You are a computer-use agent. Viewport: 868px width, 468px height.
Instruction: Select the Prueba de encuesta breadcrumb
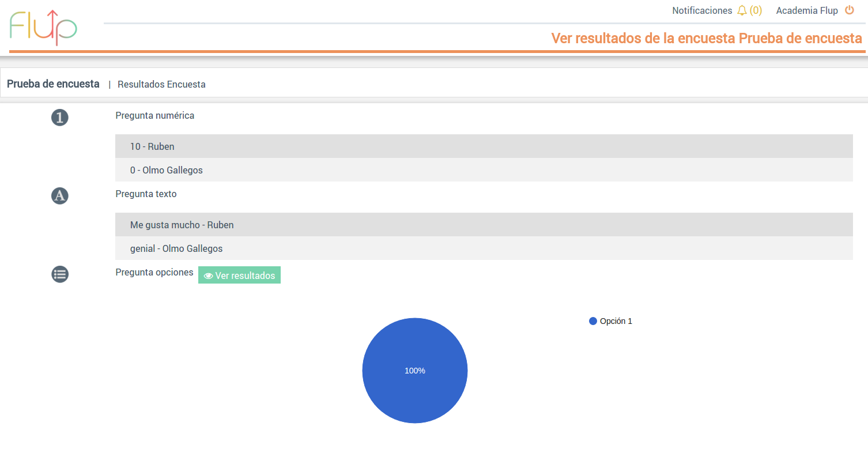(x=53, y=84)
